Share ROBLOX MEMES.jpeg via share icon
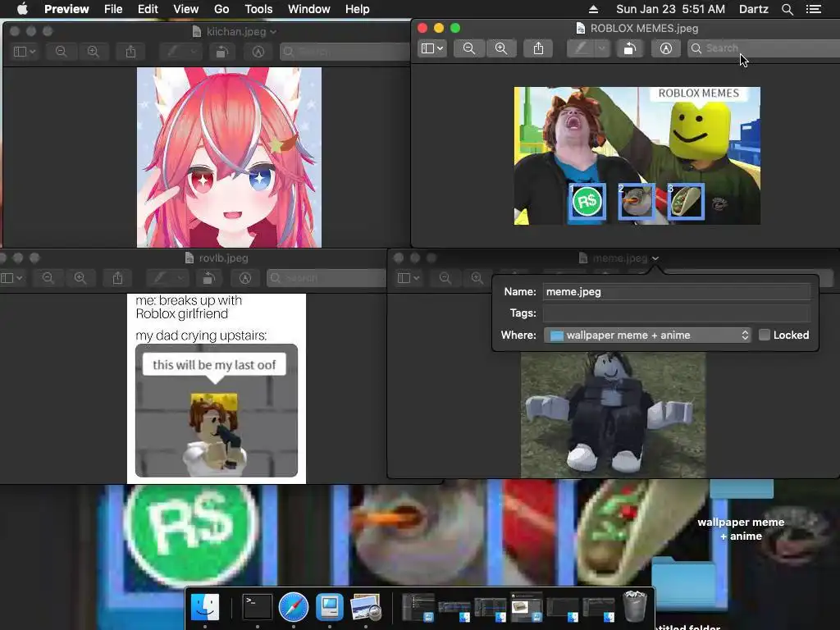 538,48
